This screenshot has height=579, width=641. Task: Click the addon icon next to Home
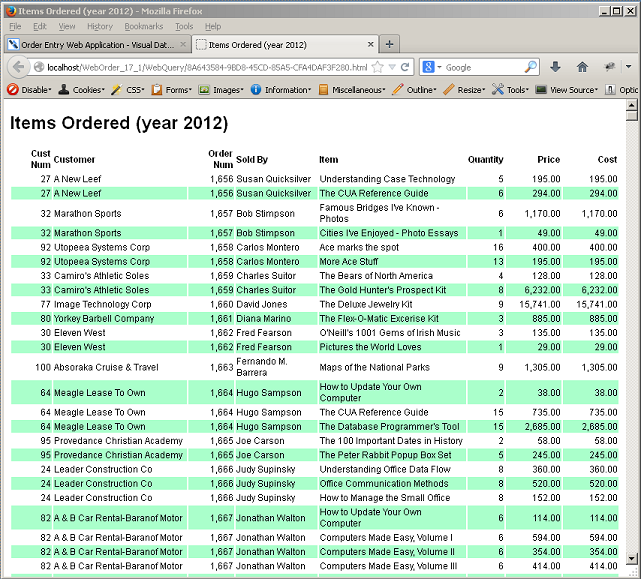pyautogui.click(x=609, y=67)
